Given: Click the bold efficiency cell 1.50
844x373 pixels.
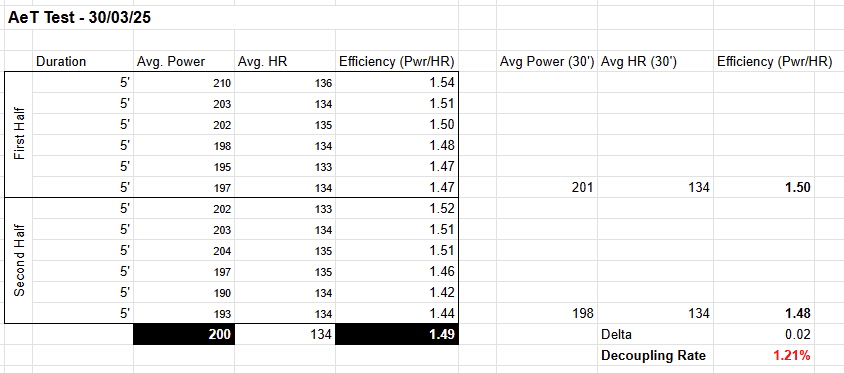Looking at the screenshot, I should (x=764, y=187).
